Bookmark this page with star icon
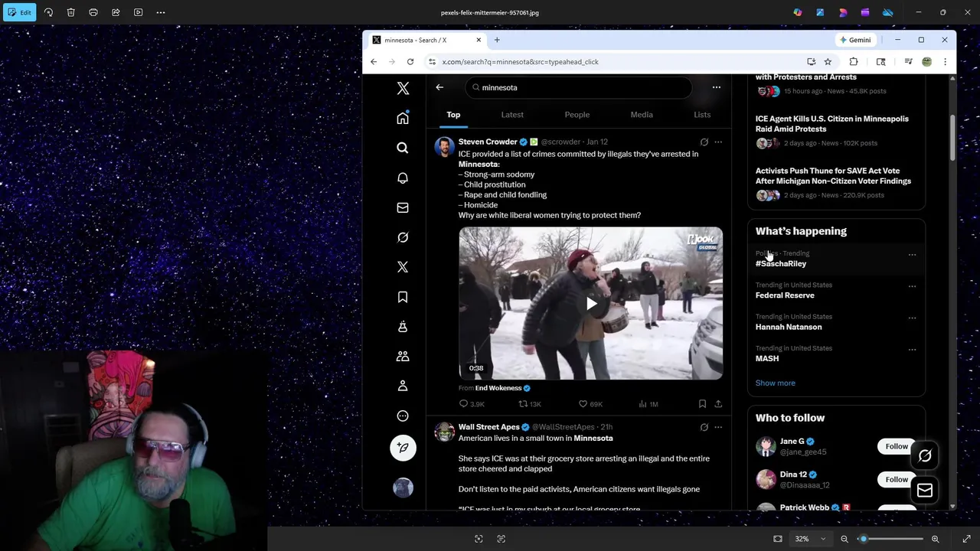 click(828, 62)
